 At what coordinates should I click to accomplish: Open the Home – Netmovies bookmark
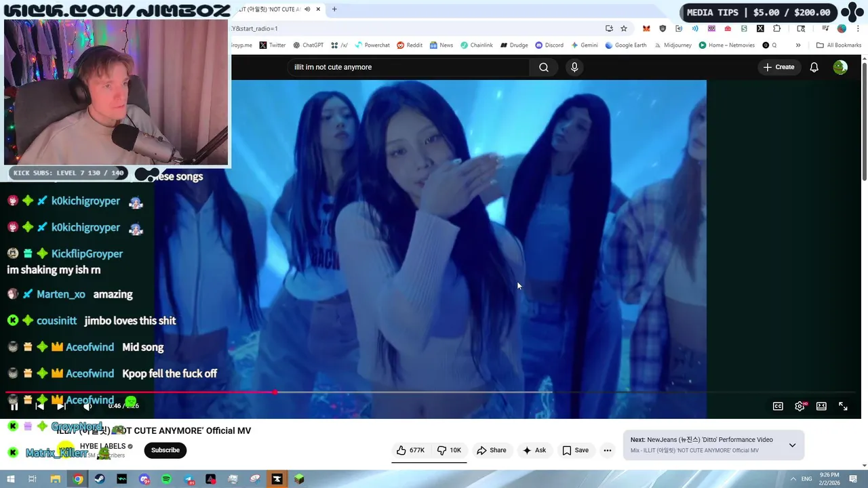(x=726, y=45)
